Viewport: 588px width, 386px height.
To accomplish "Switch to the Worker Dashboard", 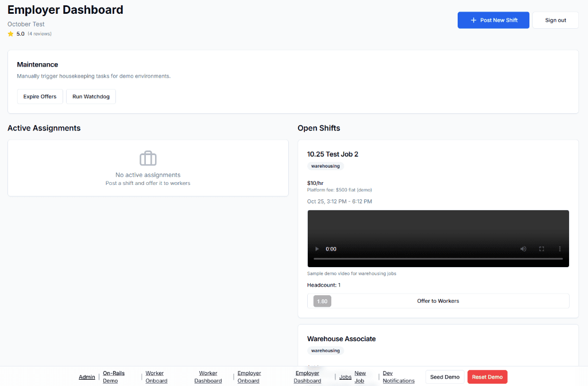I will [208, 376].
